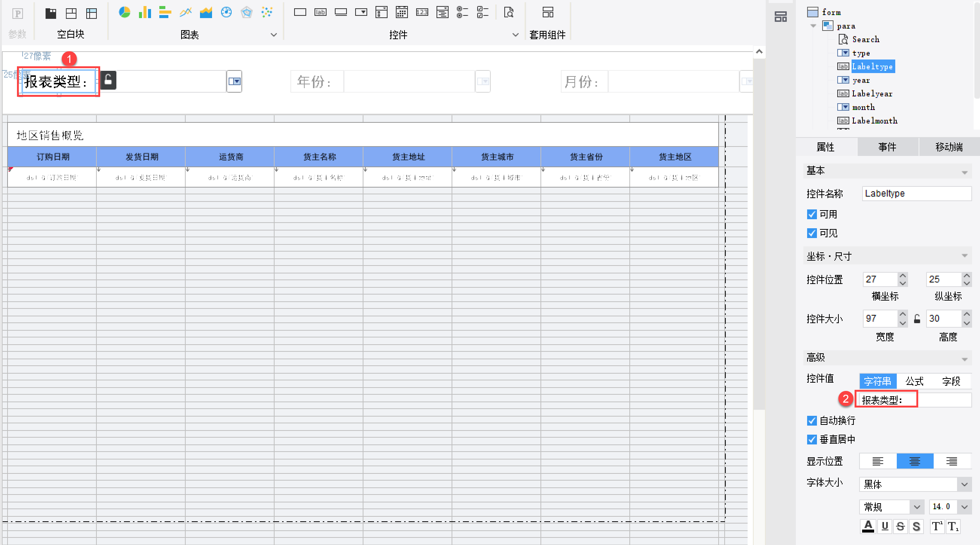Click the unlock icon beside 报表类型 label
The width and height of the screenshot is (980, 545).
(x=108, y=80)
